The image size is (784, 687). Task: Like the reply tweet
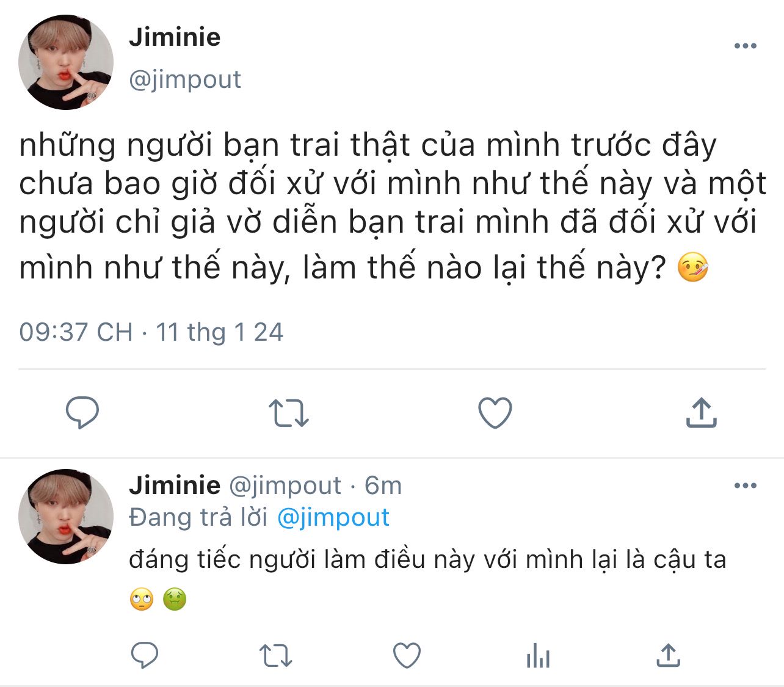pyautogui.click(x=406, y=656)
